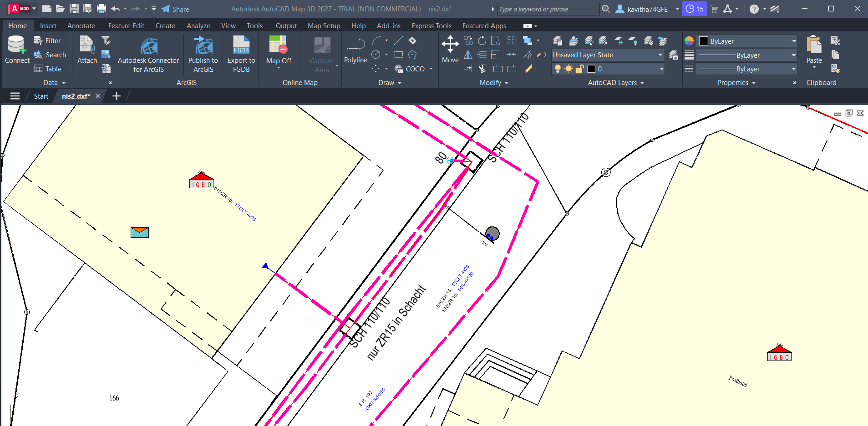Viewport: 868px width, 426px height.
Task: Click the Cut clipboard icon
Action: tap(835, 41)
